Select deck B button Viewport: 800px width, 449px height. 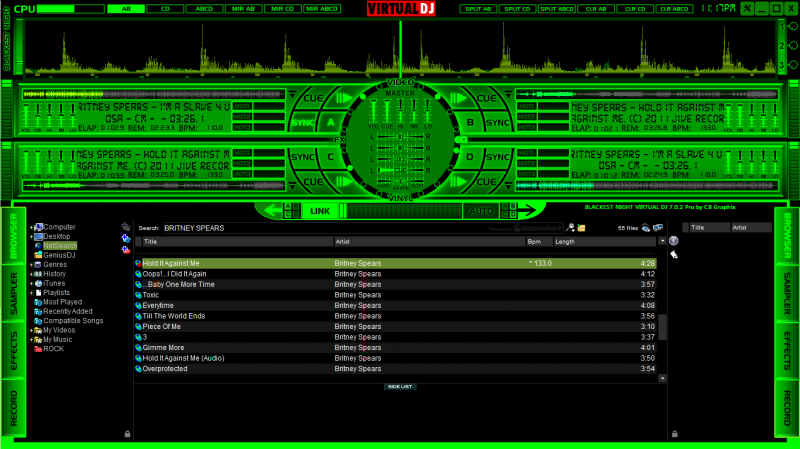[x=470, y=122]
